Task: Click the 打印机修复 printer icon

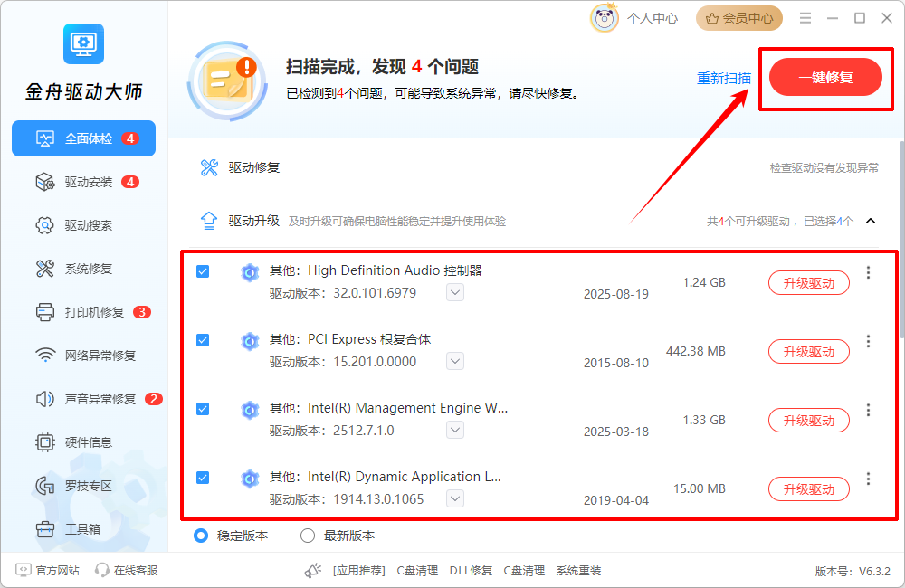Action: pos(45,312)
